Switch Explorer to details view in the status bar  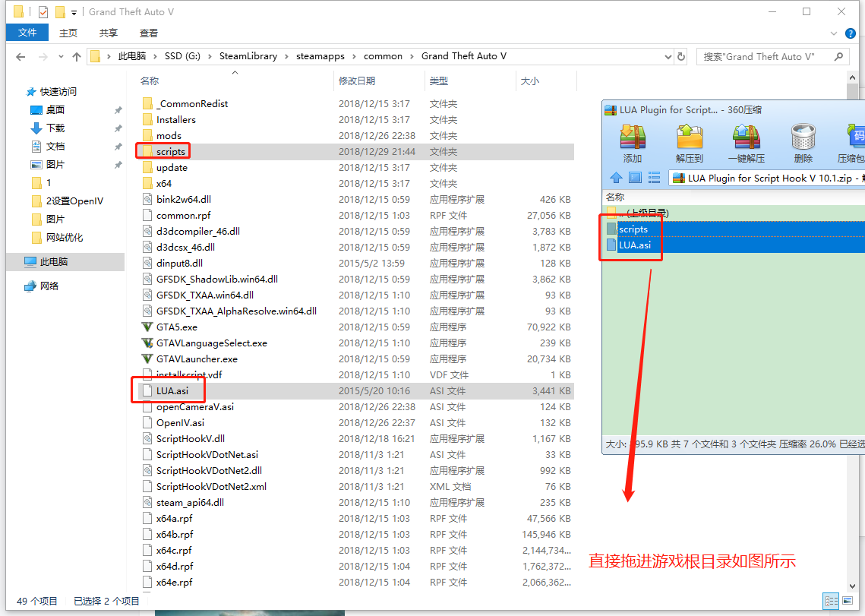(831, 601)
